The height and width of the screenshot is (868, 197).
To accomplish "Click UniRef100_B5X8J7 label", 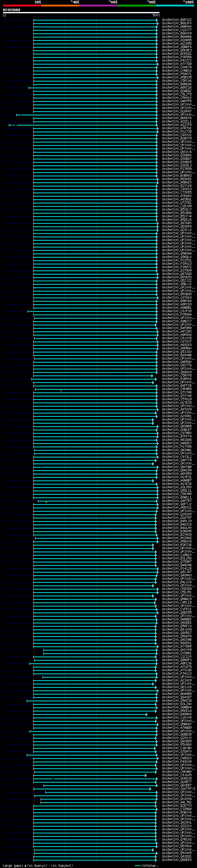I will 177,210.
